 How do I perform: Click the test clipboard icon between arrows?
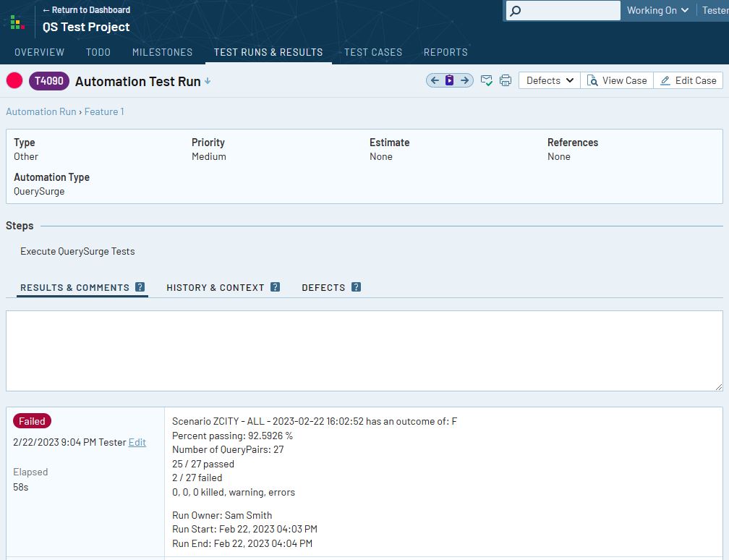449,80
